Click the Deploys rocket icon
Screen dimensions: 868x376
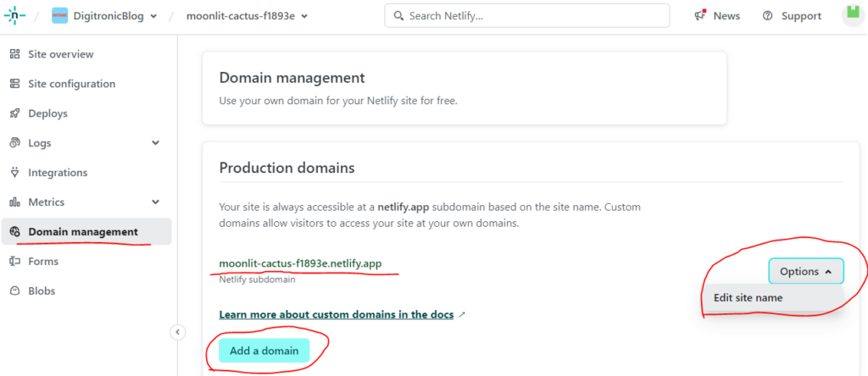[x=15, y=113]
